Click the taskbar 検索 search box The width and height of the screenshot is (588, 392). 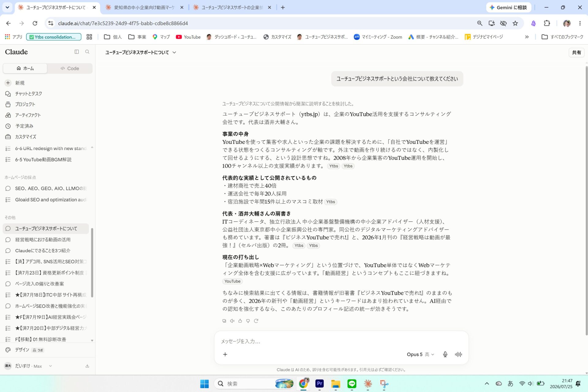(x=254, y=384)
